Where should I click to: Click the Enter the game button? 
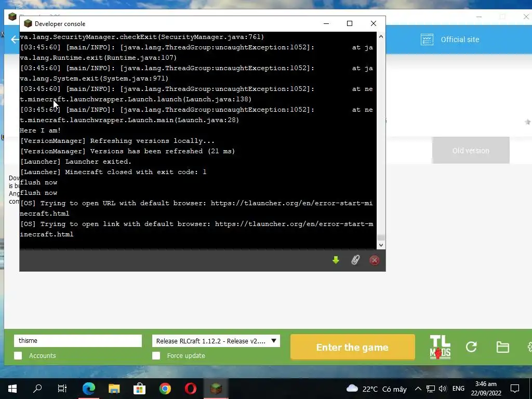[x=353, y=347]
